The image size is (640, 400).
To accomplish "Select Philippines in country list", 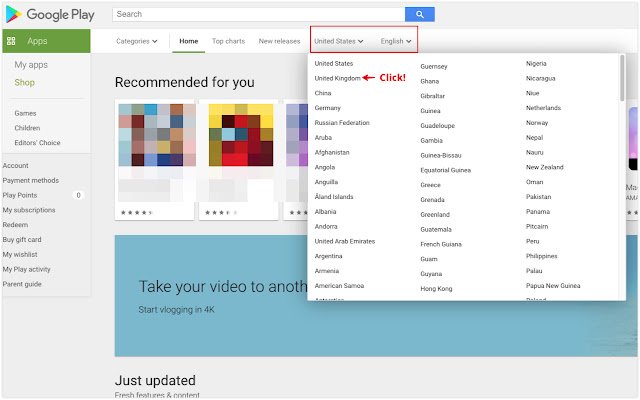I will tap(541, 256).
